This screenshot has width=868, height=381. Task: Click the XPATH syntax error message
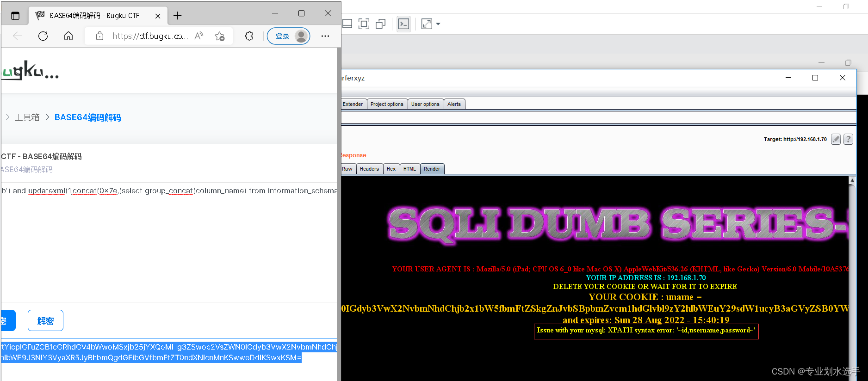646,331
